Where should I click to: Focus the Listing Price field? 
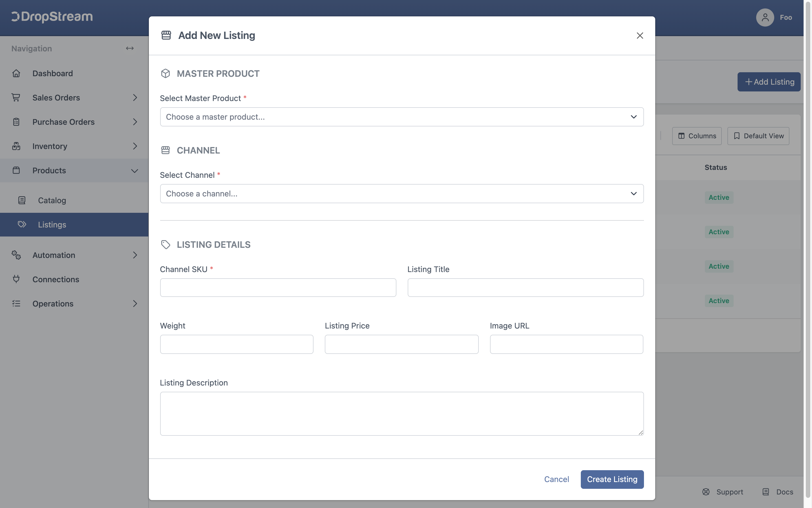click(401, 344)
